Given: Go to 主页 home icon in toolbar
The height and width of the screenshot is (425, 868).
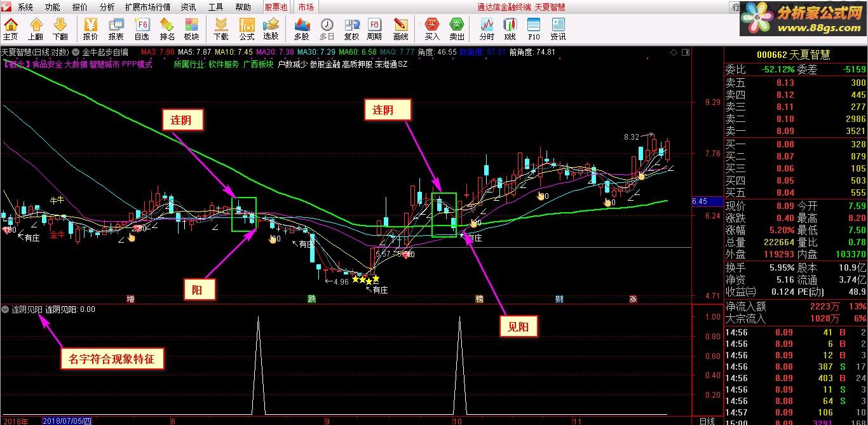Looking at the screenshot, I should [x=11, y=29].
